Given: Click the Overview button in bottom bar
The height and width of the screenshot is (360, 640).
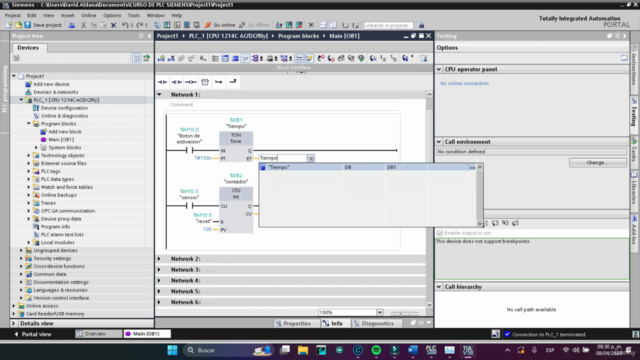Looking at the screenshot, I should [98, 334].
